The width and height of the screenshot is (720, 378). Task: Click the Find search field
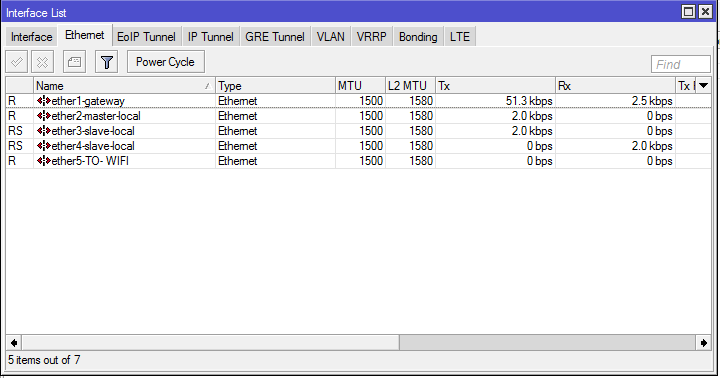pyautogui.click(x=681, y=64)
